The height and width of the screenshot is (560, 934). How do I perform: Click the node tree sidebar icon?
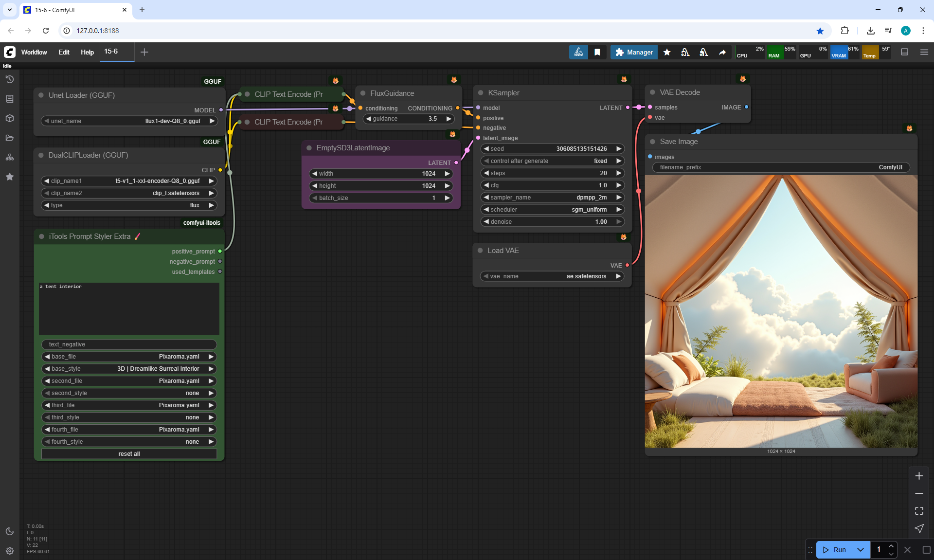coord(9,157)
